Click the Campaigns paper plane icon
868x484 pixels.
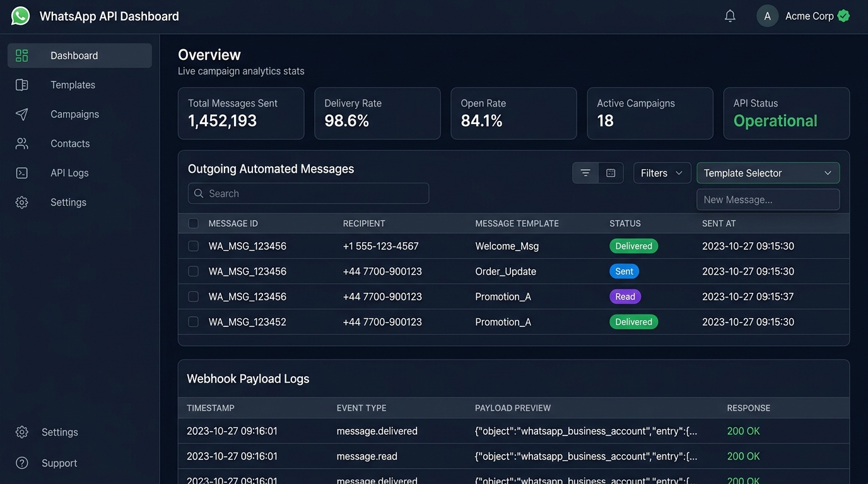coord(22,114)
